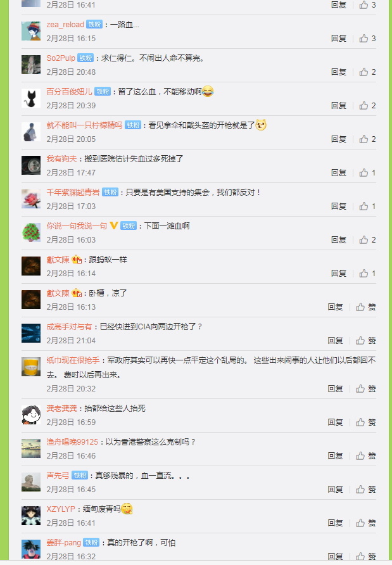
Task: Open user profile link 渔舟唱晚99125
Action: pyautogui.click(x=72, y=441)
